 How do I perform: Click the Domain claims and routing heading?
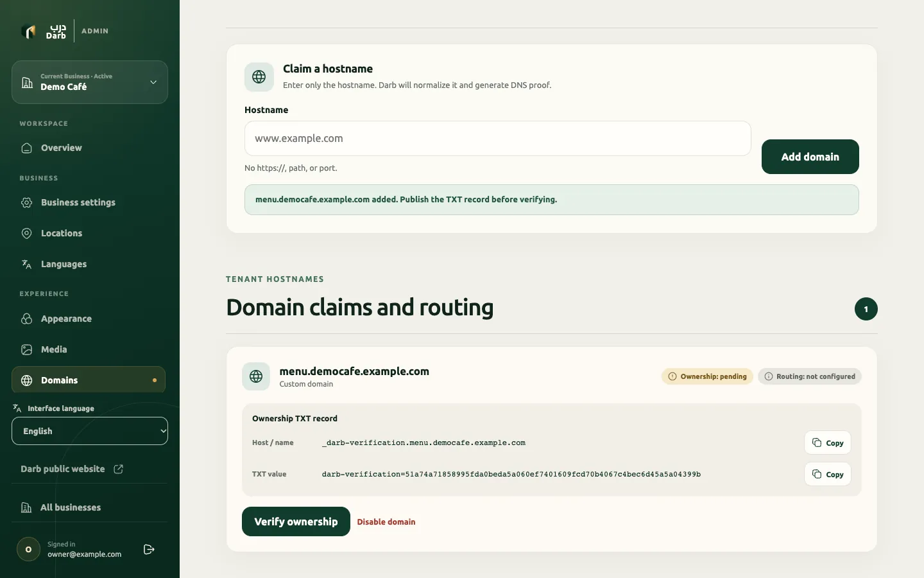(360, 308)
